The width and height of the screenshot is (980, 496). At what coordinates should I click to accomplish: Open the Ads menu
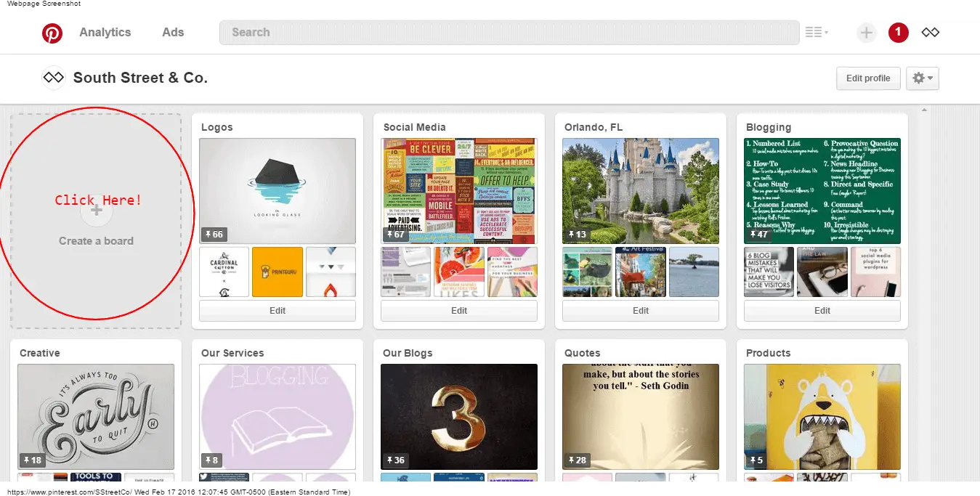tap(173, 32)
